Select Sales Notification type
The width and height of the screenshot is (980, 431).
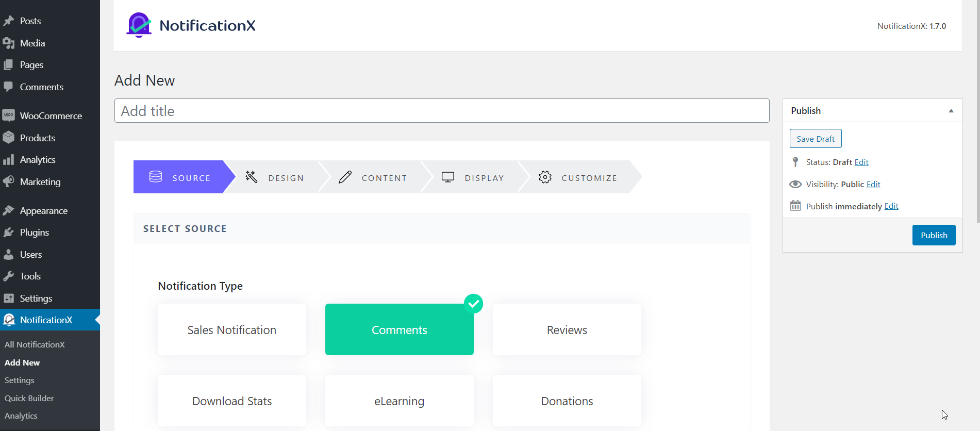tap(232, 329)
